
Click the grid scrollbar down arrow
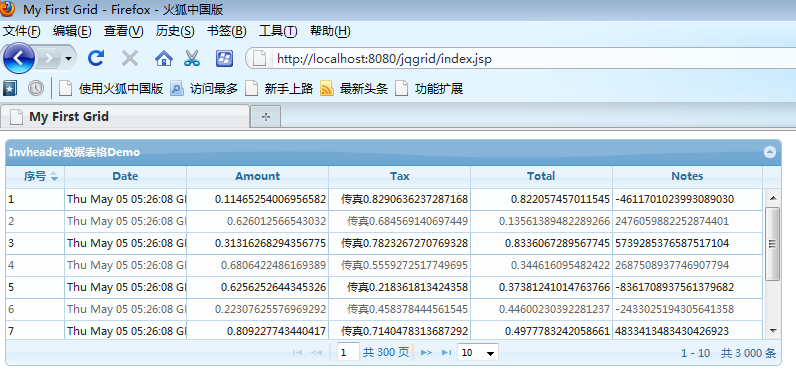(x=773, y=330)
